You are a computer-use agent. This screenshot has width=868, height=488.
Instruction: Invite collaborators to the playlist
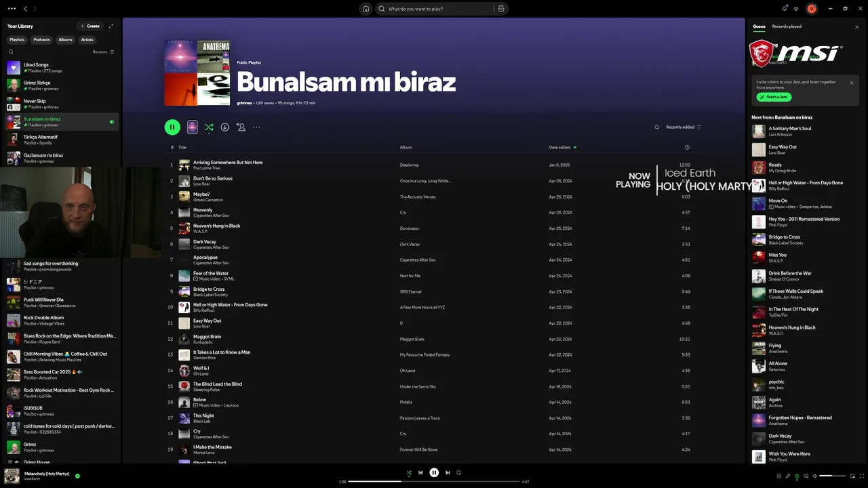coord(241,127)
